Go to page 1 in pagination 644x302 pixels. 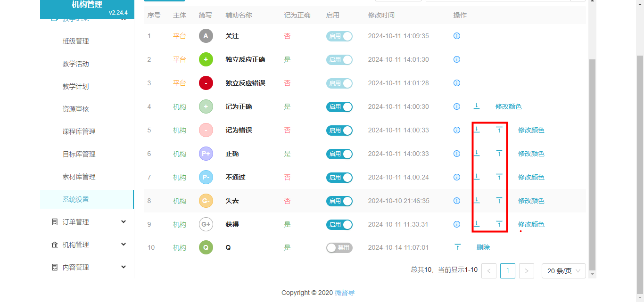click(508, 271)
